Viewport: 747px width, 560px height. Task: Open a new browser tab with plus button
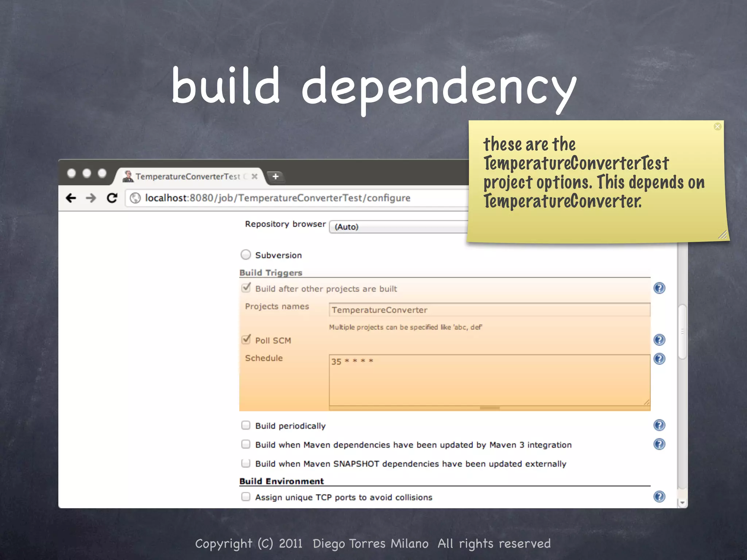pos(275,176)
